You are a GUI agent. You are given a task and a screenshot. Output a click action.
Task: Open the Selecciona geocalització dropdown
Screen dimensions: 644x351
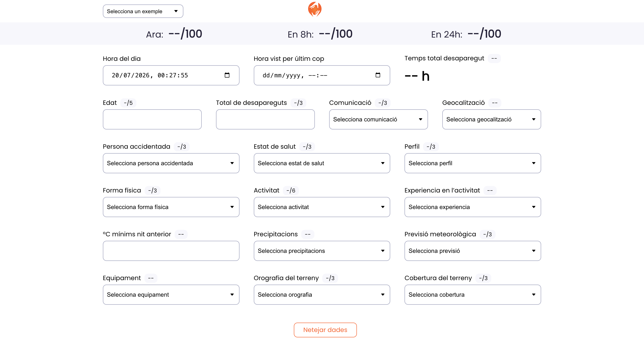[x=491, y=119]
